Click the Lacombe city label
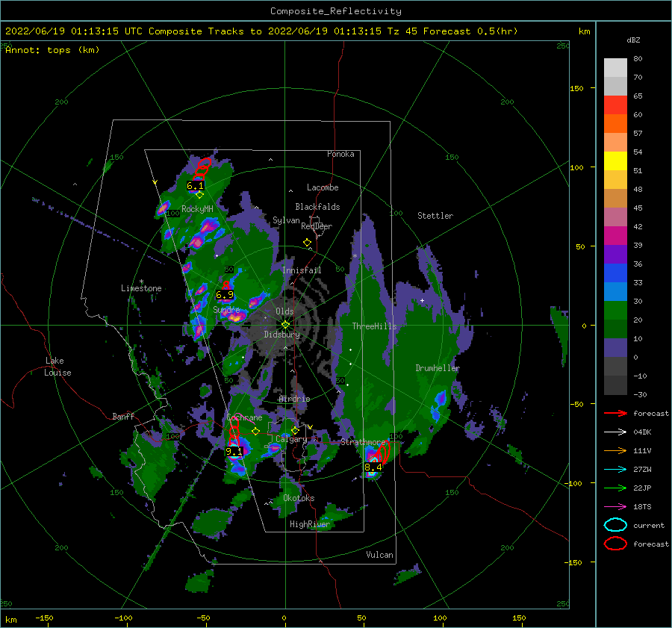Screen dimensions: 672x628 (323, 187)
